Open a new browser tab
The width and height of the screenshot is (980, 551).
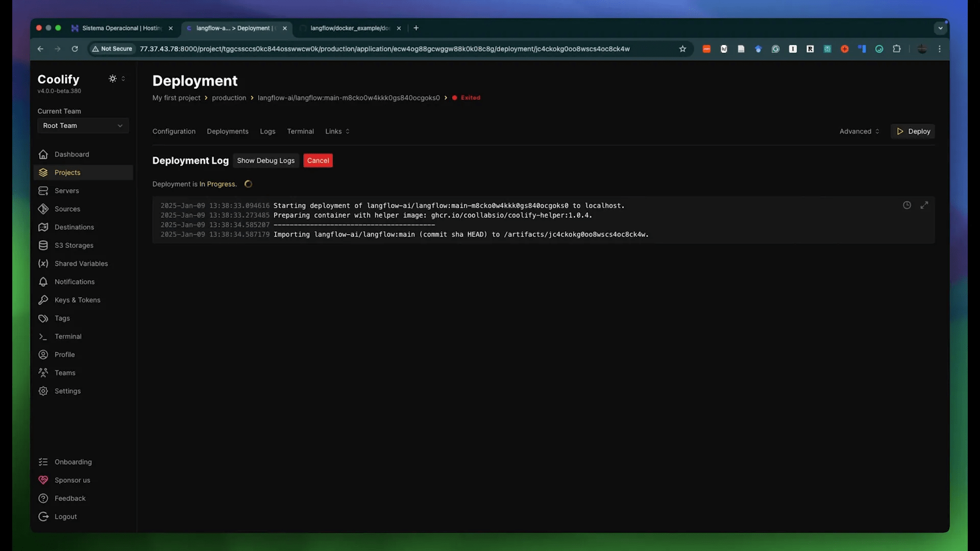416,28
